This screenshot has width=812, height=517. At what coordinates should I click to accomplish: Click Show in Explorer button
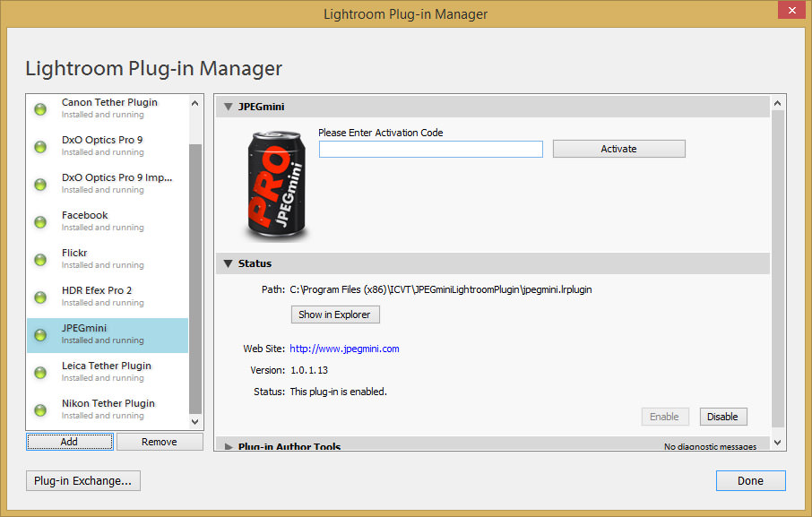click(x=335, y=315)
